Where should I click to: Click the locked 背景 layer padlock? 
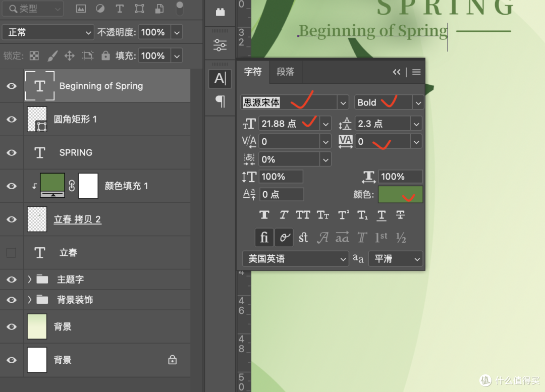[173, 360]
